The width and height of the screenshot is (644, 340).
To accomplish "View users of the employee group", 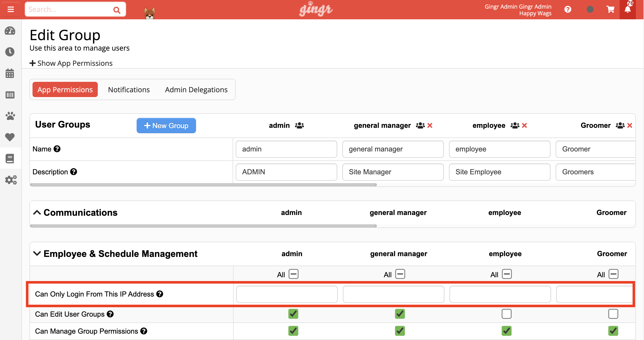I will (x=515, y=125).
